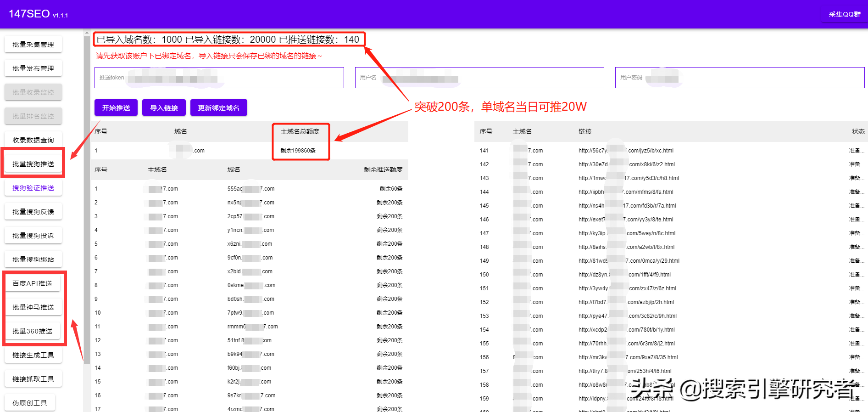The width and height of the screenshot is (868, 412).
Task: Select 批量排名监控 sidebar item
Action: [x=33, y=116]
